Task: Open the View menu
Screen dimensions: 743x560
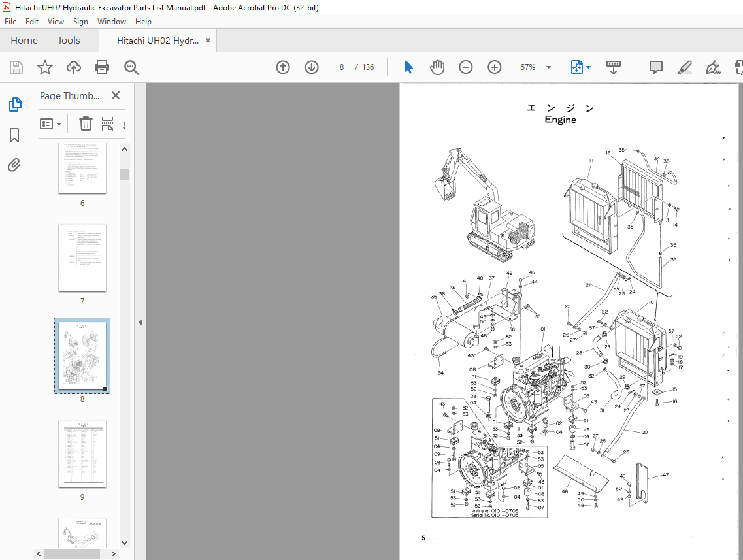Action: [x=56, y=21]
